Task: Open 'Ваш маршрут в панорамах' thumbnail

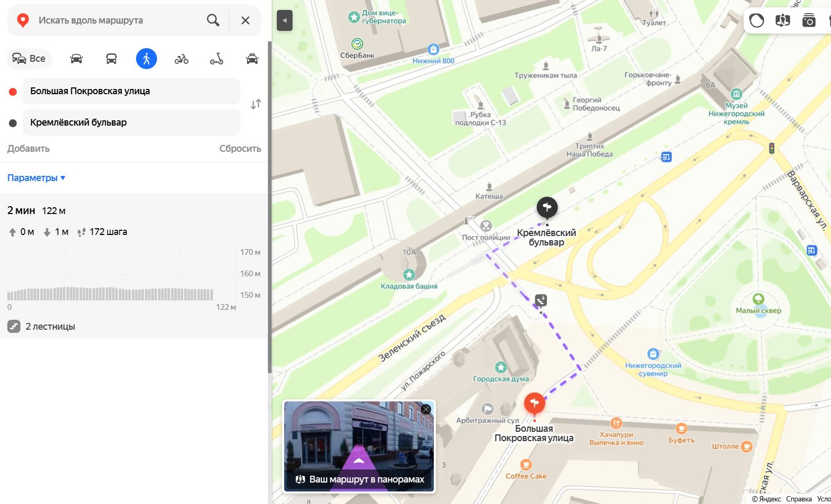Action: 359,446
